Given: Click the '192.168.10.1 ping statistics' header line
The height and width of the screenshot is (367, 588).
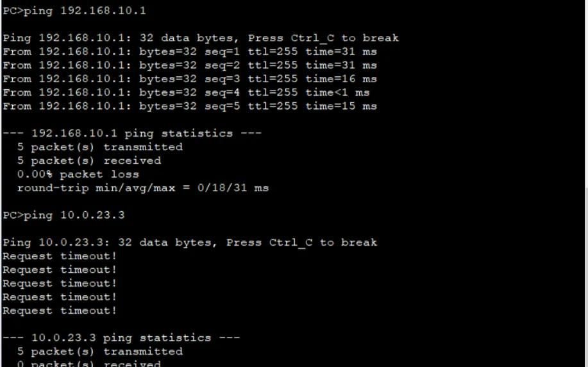Looking at the screenshot, I should click(x=132, y=133).
